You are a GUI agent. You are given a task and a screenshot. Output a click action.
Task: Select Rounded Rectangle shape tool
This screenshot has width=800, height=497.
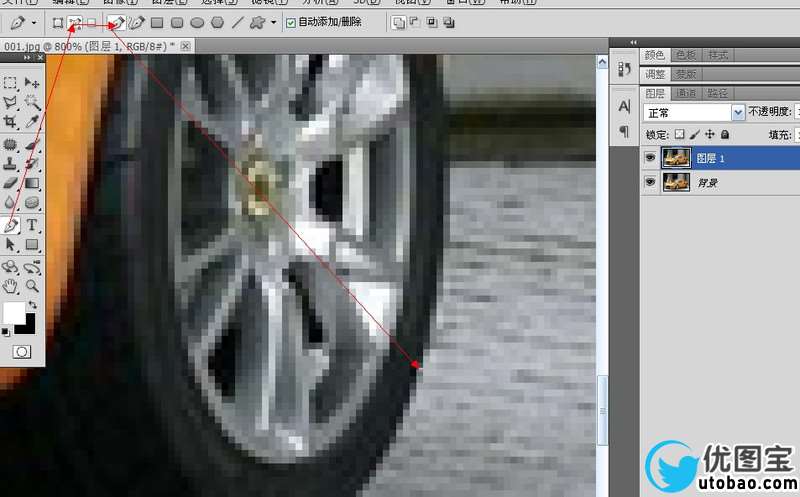pyautogui.click(x=177, y=23)
